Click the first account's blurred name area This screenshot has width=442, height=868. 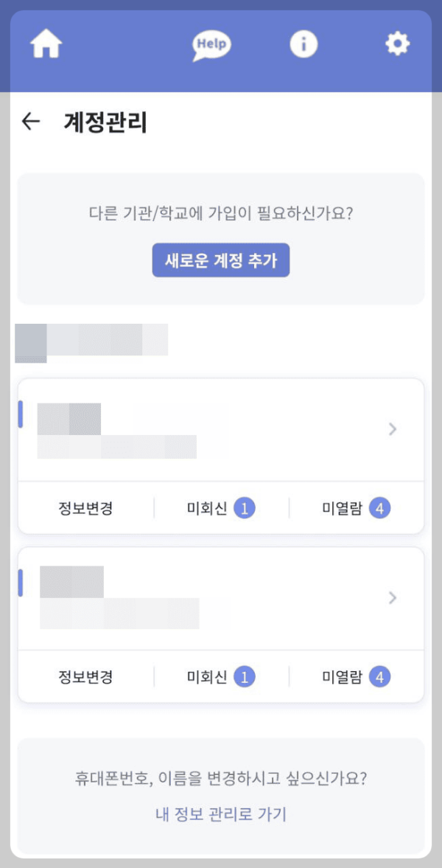pos(70,417)
